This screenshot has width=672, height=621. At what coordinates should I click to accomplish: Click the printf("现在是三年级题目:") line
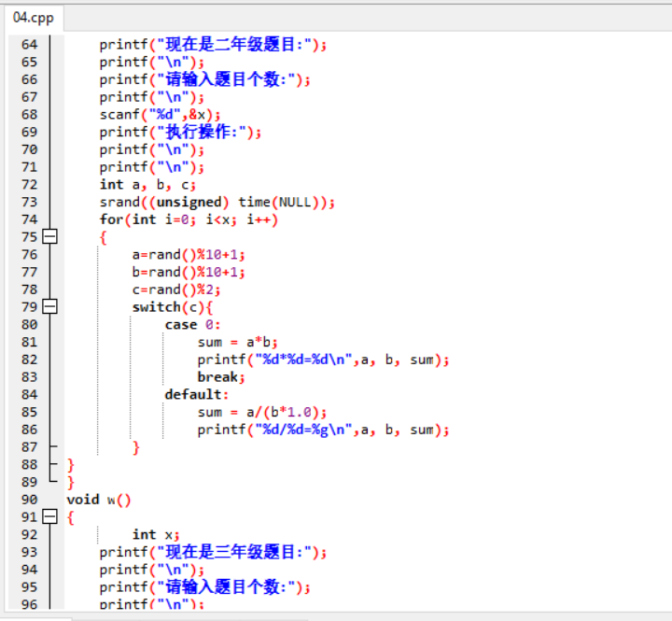(x=213, y=552)
